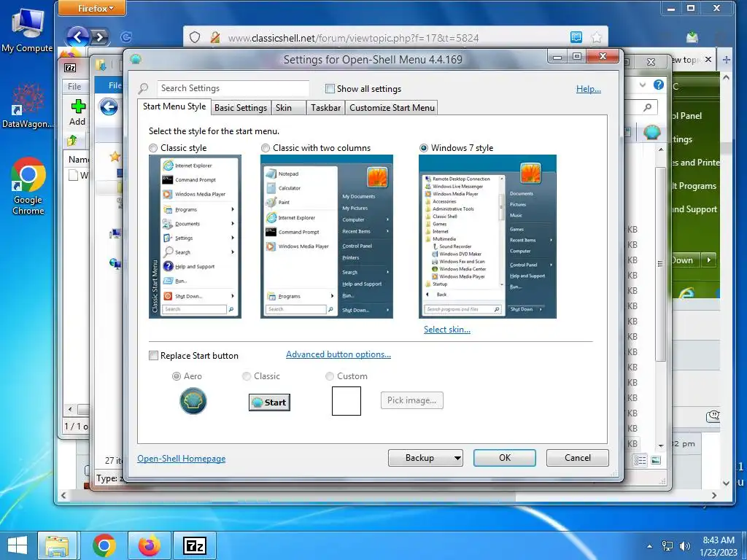Click the two columns menu preview image
This screenshot has width=747, height=560.
[x=326, y=237]
